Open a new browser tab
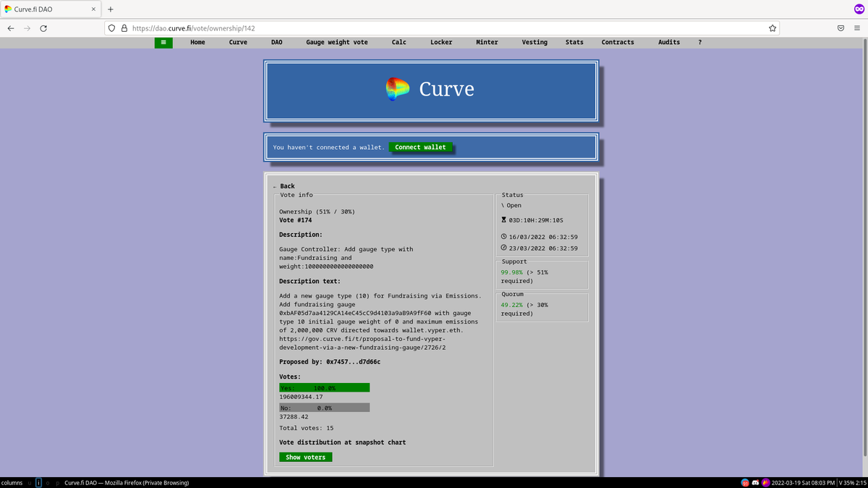The height and width of the screenshot is (488, 868). [x=111, y=9]
